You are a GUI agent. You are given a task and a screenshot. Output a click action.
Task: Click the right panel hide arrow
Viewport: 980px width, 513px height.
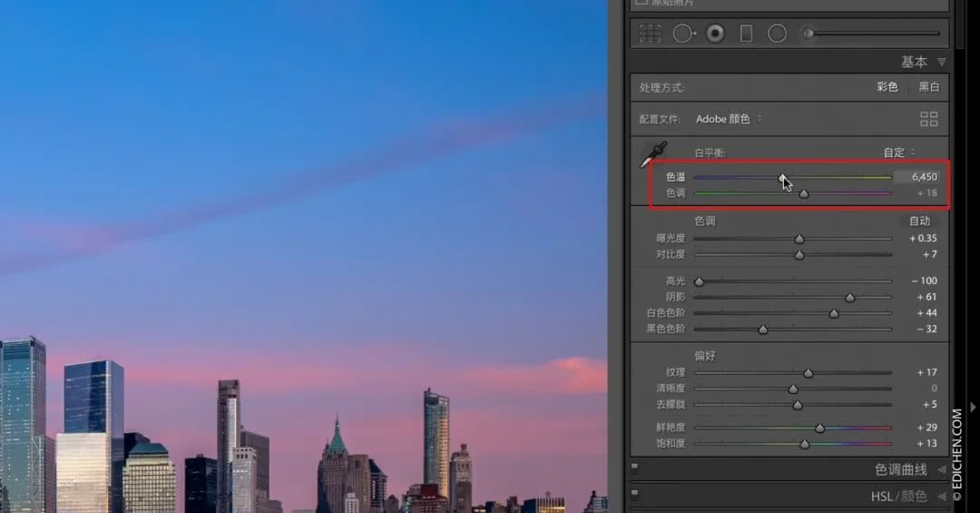[x=974, y=408]
